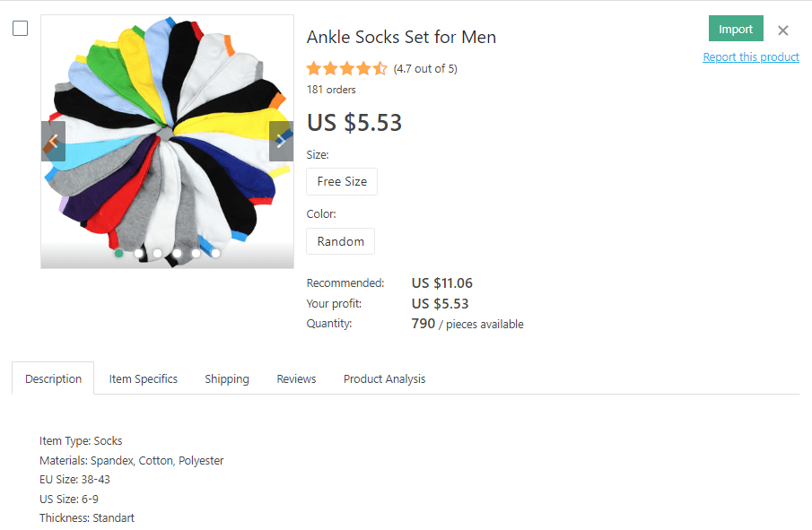Open the Shipping tab
This screenshot has height=530, width=812.
[x=227, y=378]
